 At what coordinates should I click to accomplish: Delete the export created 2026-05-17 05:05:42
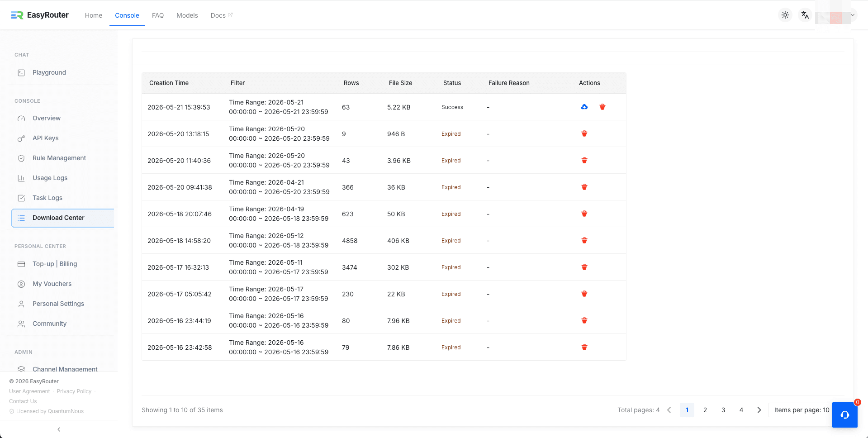584,294
